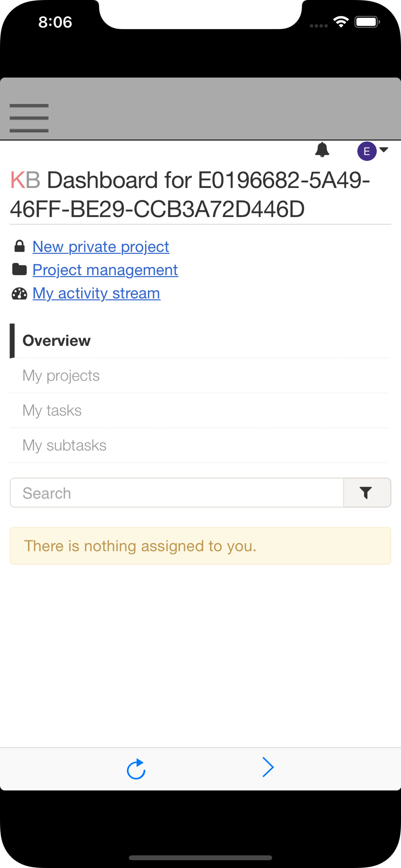Click the dashboard gauge icon beside activity stream

19,294
